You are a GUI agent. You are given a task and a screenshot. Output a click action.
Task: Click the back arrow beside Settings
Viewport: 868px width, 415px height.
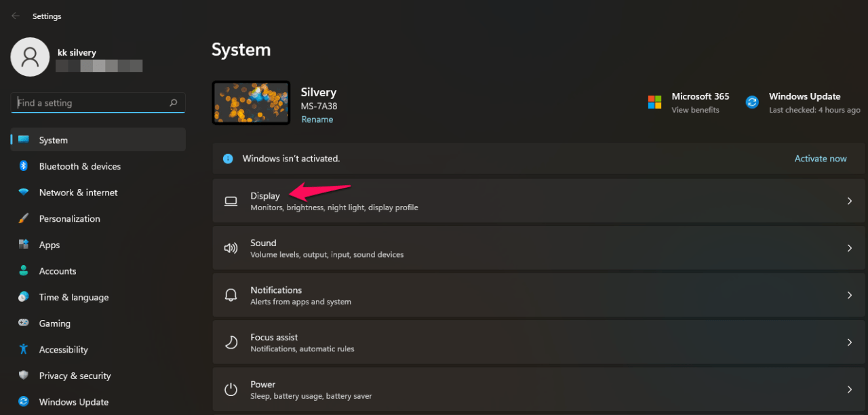(x=16, y=16)
